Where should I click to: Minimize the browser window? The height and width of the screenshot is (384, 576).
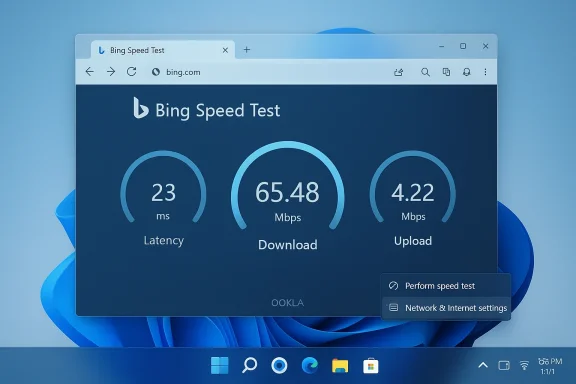click(x=442, y=46)
